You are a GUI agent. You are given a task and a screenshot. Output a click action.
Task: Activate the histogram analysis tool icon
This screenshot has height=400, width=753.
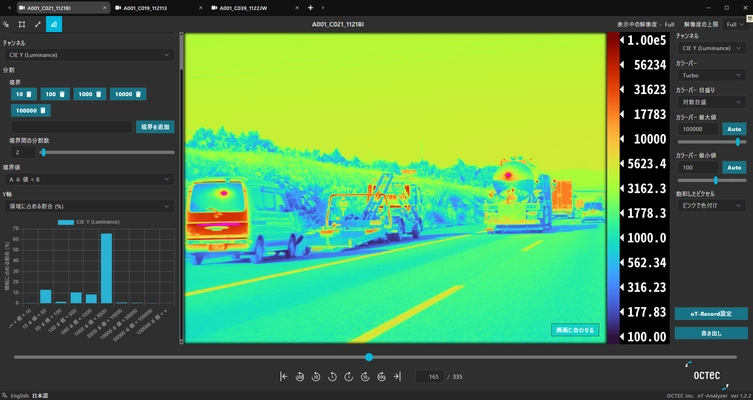[x=53, y=24]
